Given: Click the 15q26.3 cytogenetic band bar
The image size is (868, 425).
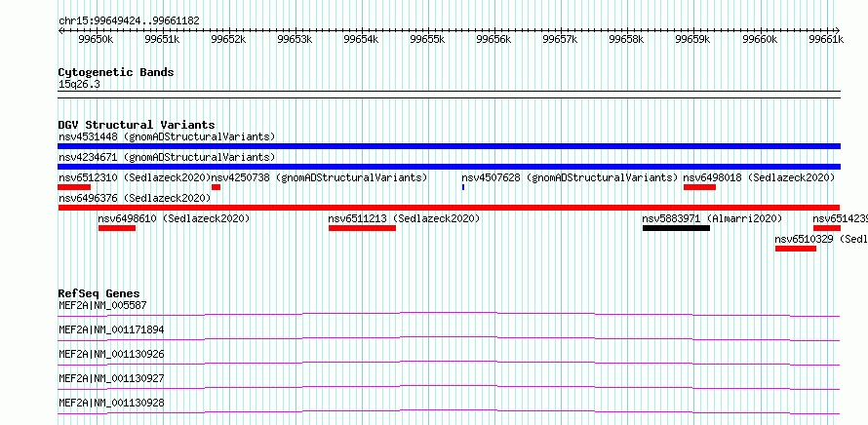Looking at the screenshot, I should click(449, 95).
